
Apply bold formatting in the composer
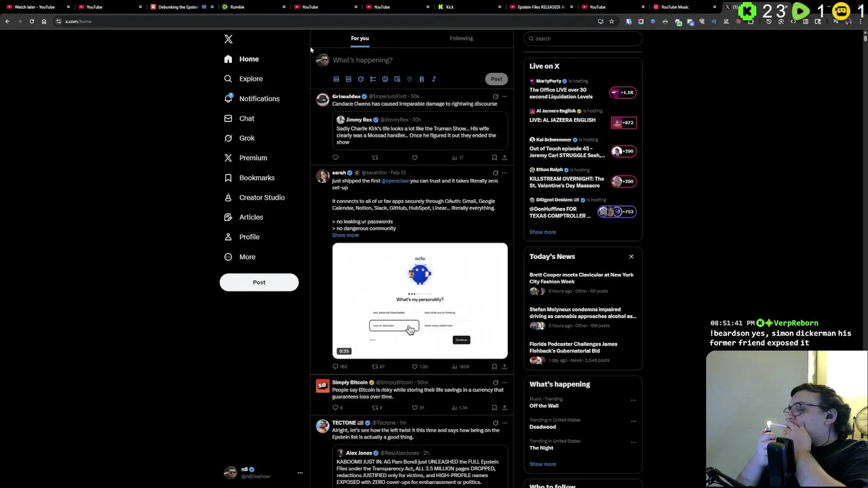[x=422, y=79]
